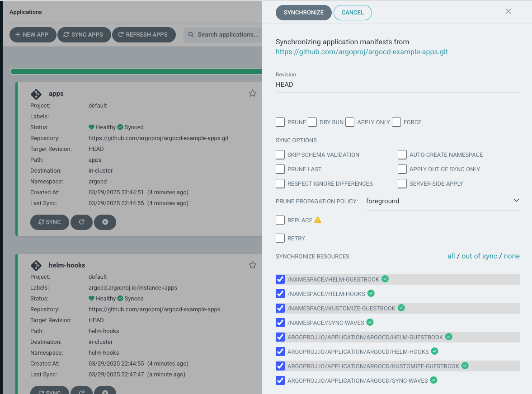Enable the PRUNE checkbox
Image resolution: width=532 pixels, height=394 pixels.
coord(280,122)
